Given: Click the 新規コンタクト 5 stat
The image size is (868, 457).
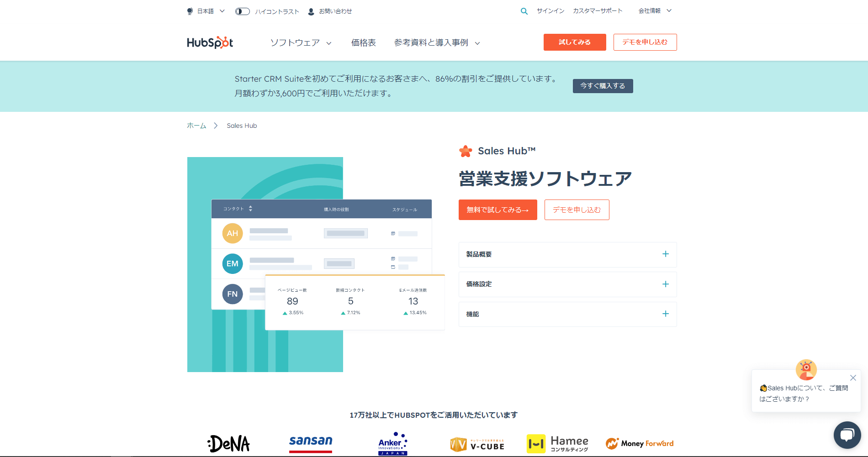Looking at the screenshot, I should [350, 301].
